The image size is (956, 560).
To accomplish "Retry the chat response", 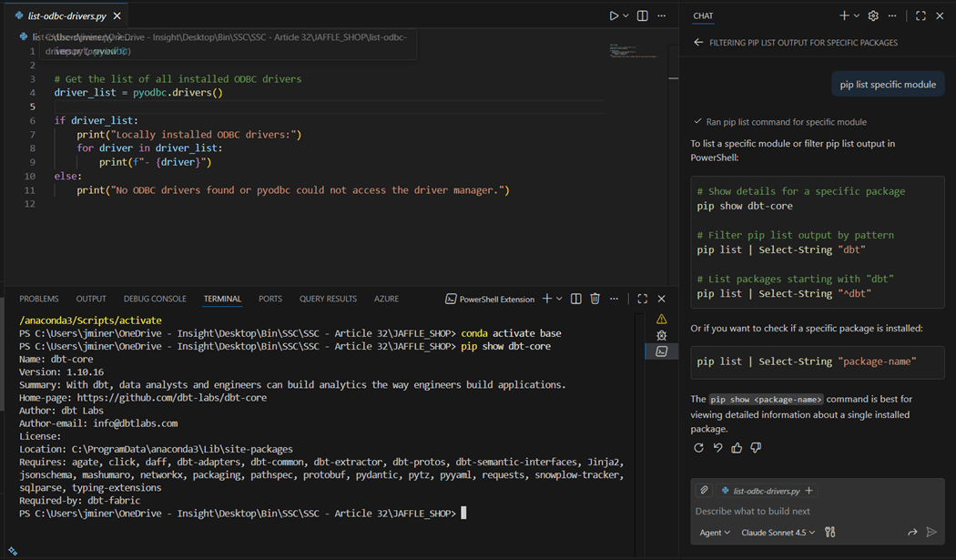I will 698,447.
